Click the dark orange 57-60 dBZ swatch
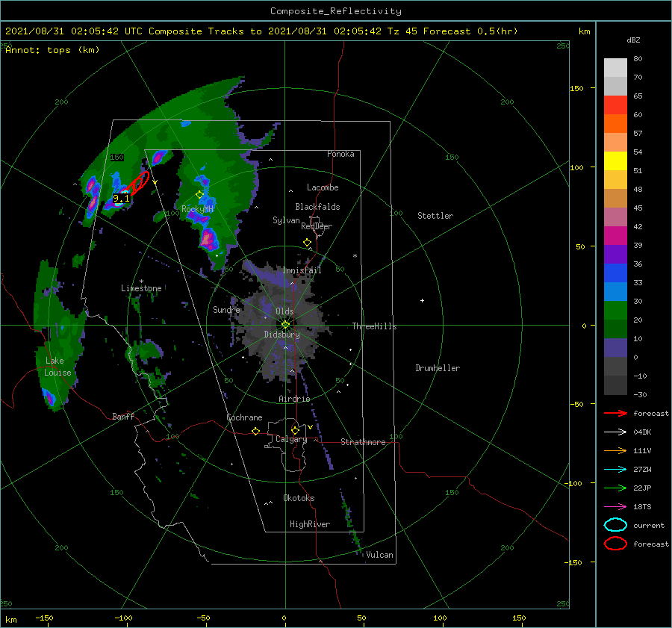Image resolution: width=672 pixels, height=628 pixels. [615, 124]
